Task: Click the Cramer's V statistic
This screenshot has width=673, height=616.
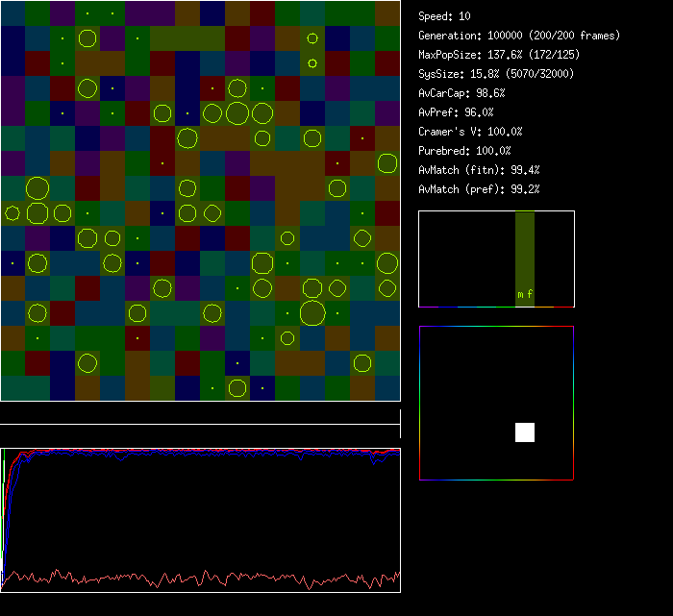Action: pyautogui.click(x=471, y=132)
